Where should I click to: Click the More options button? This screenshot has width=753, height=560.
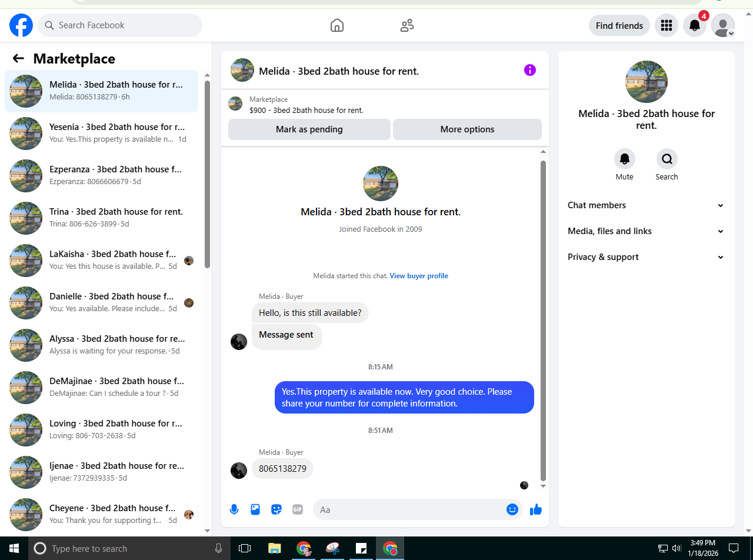468,129
